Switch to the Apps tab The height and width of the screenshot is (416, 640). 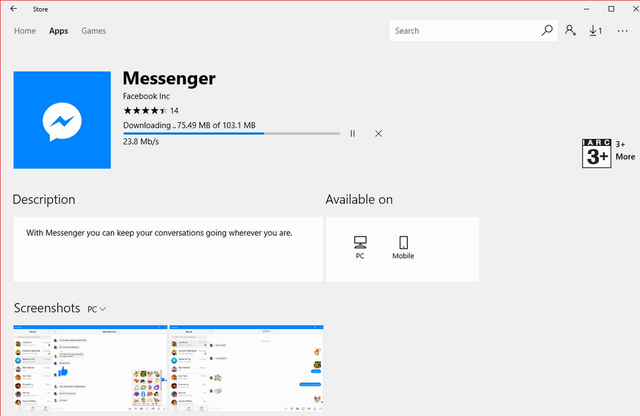coord(58,31)
